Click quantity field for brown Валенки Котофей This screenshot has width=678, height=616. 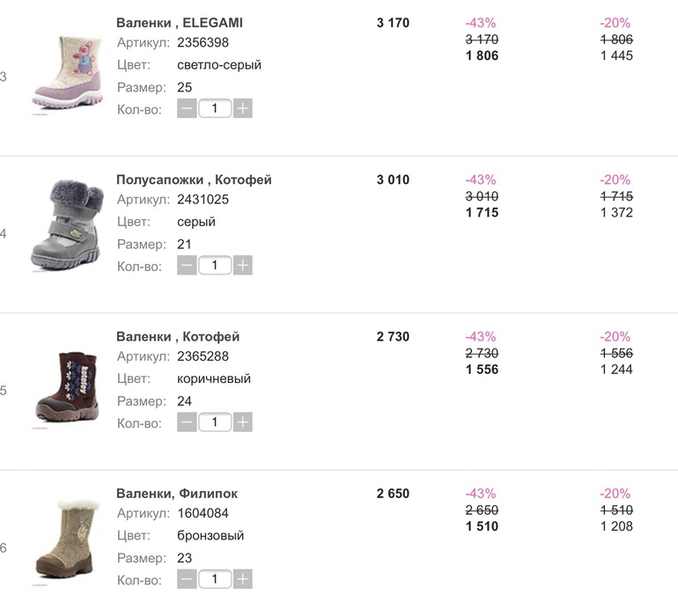point(215,422)
